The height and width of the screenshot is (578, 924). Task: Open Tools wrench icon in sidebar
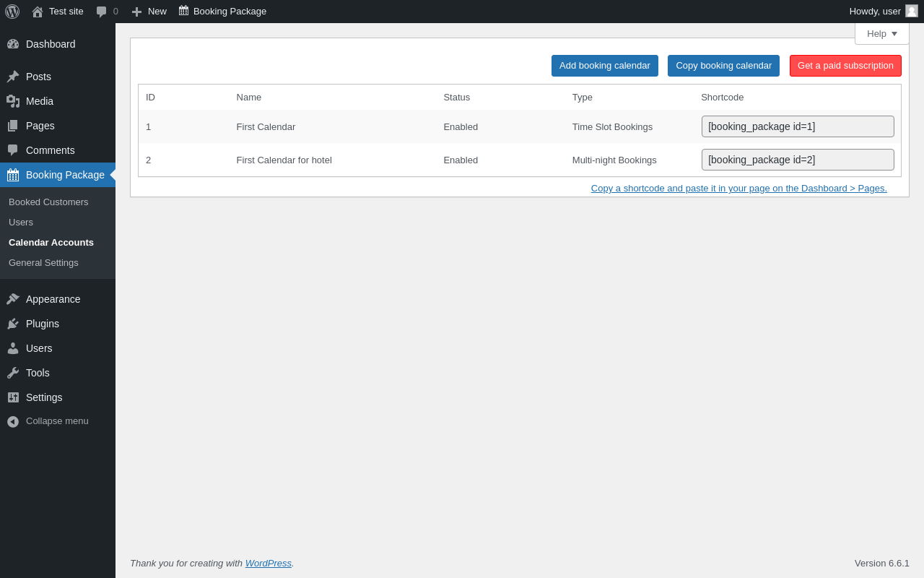[13, 373]
